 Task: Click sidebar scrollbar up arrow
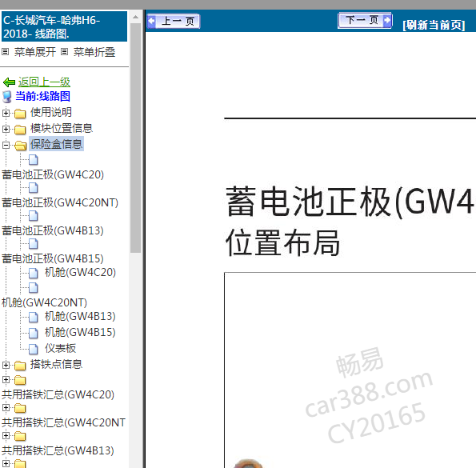coord(135,17)
